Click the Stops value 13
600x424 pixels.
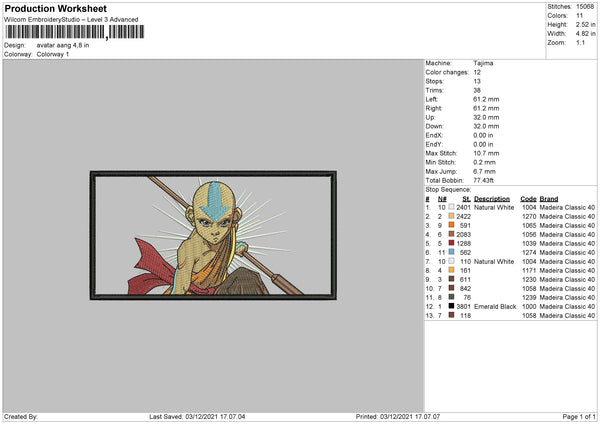tap(477, 81)
